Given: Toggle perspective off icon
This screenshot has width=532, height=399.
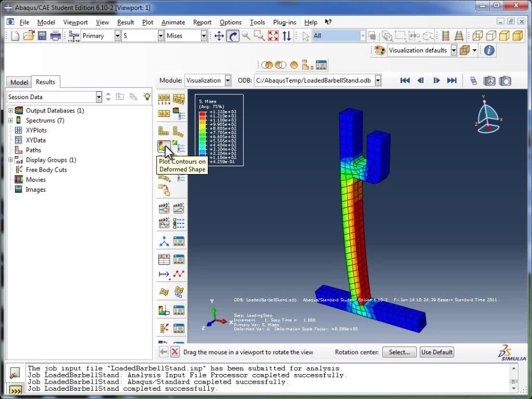Looking at the screenshot, I should click(x=446, y=35).
